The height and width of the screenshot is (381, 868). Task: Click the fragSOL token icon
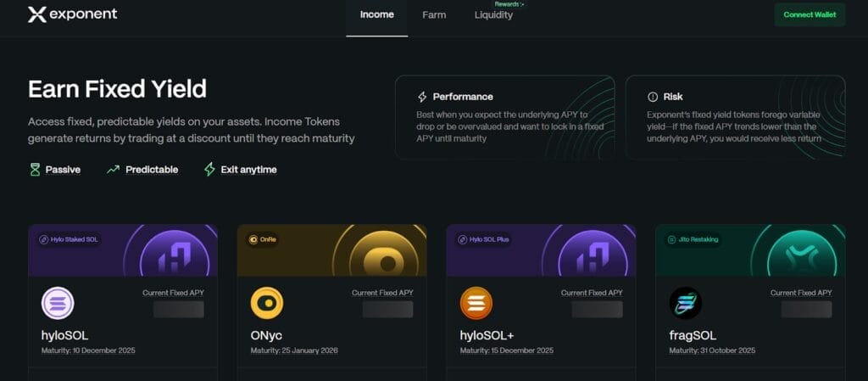coord(685,303)
